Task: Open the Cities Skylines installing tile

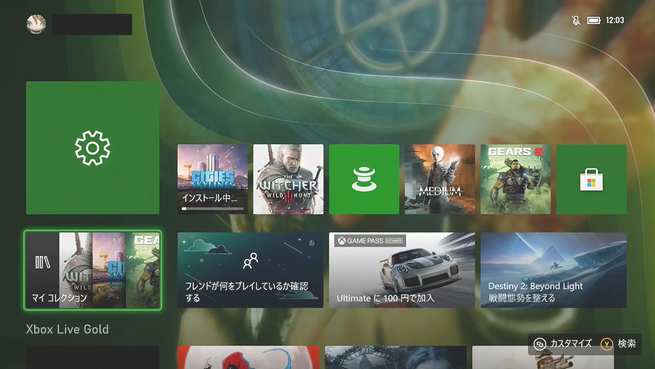Action: click(x=213, y=179)
